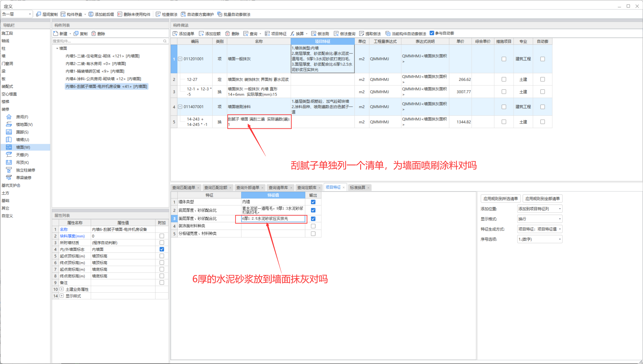Viewport: 643px width, 364px height.
Task: Open 序号选项 dropdown
Action: tap(539, 239)
